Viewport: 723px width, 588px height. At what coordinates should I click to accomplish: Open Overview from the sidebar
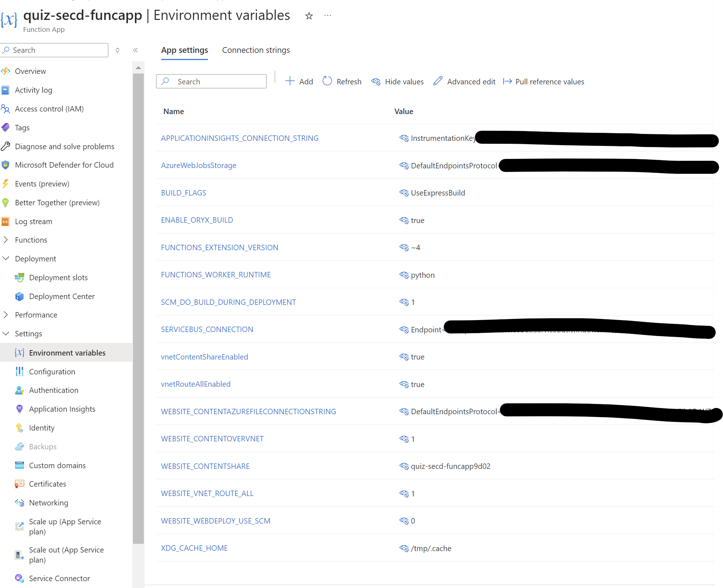(x=30, y=71)
